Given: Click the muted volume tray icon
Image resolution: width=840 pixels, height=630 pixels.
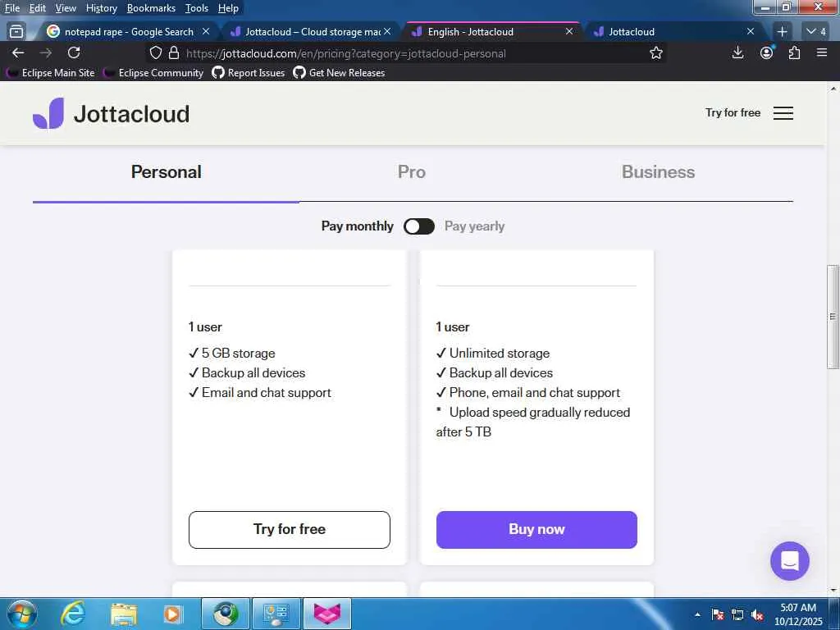Looking at the screenshot, I should pos(757,614).
